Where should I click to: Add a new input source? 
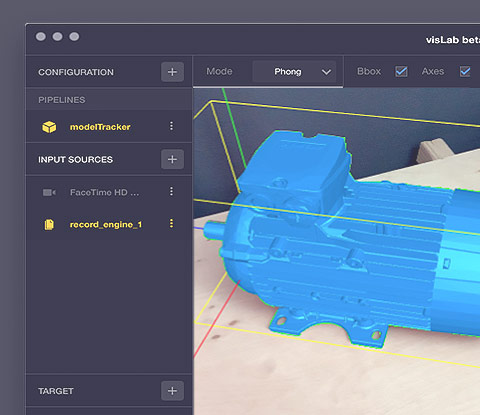pos(172,159)
